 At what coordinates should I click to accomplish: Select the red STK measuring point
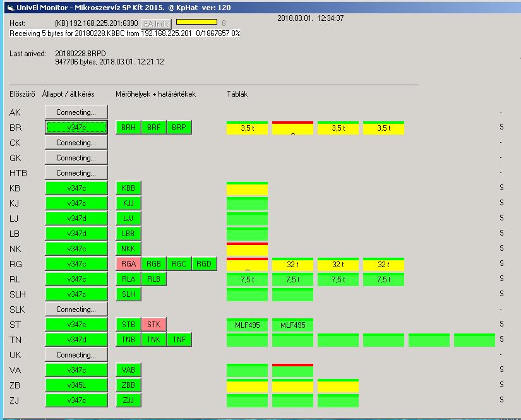coord(153,325)
